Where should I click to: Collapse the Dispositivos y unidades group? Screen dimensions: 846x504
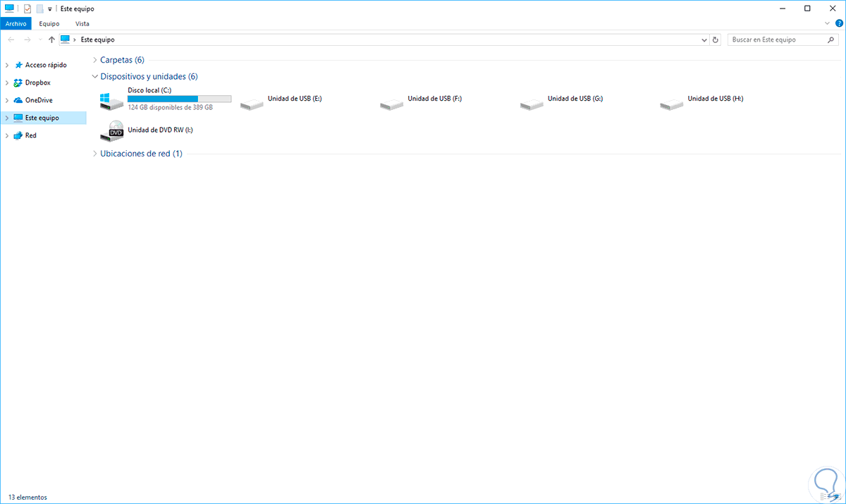point(95,76)
